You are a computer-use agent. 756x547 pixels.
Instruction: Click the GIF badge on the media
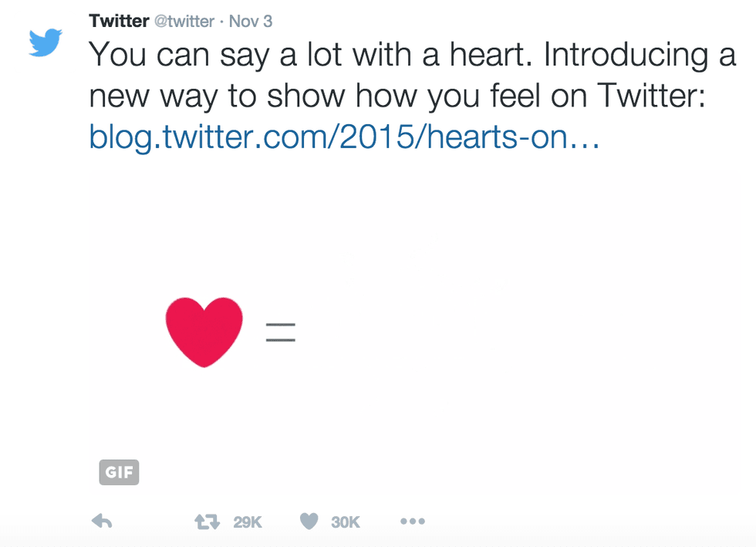tap(119, 472)
